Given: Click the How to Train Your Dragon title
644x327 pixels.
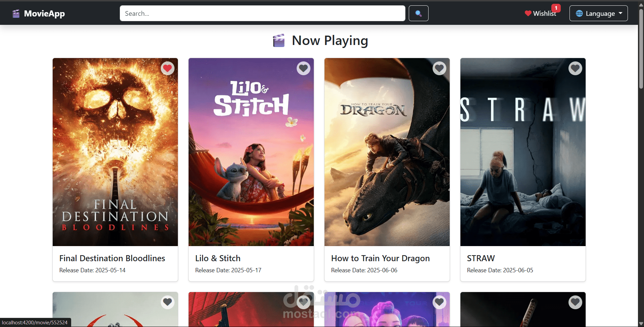Looking at the screenshot, I should 380,258.
